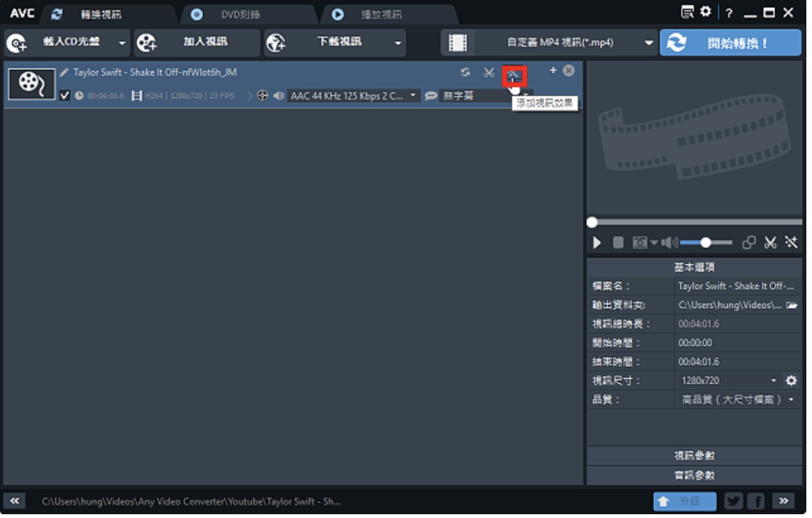The height and width of the screenshot is (518, 812).
Task: Open the DVD刻錄 tab
Action: click(x=241, y=14)
